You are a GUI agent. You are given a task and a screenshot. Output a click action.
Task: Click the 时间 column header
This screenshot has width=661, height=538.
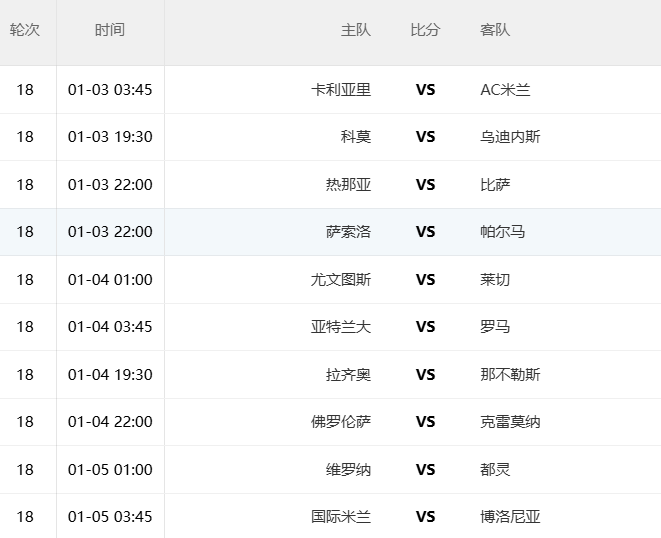coord(110,30)
